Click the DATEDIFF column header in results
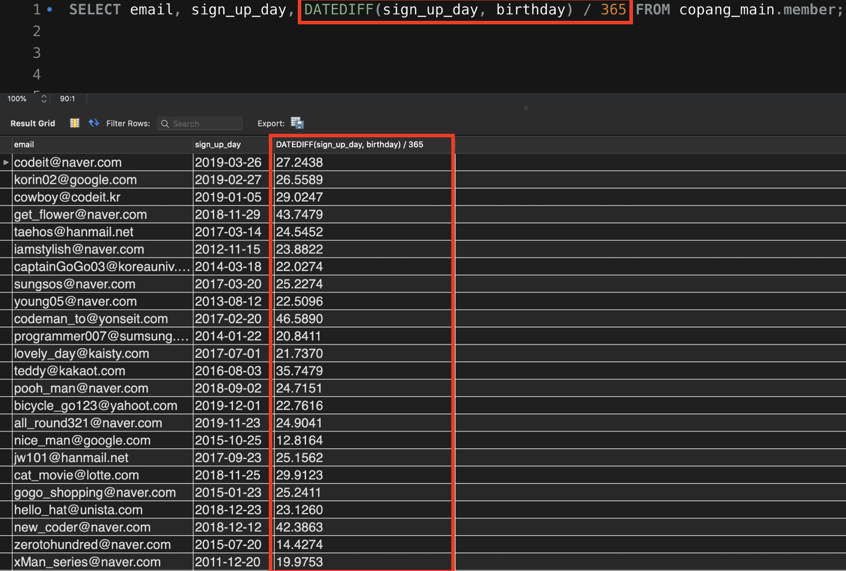This screenshot has width=846, height=571. (350, 145)
